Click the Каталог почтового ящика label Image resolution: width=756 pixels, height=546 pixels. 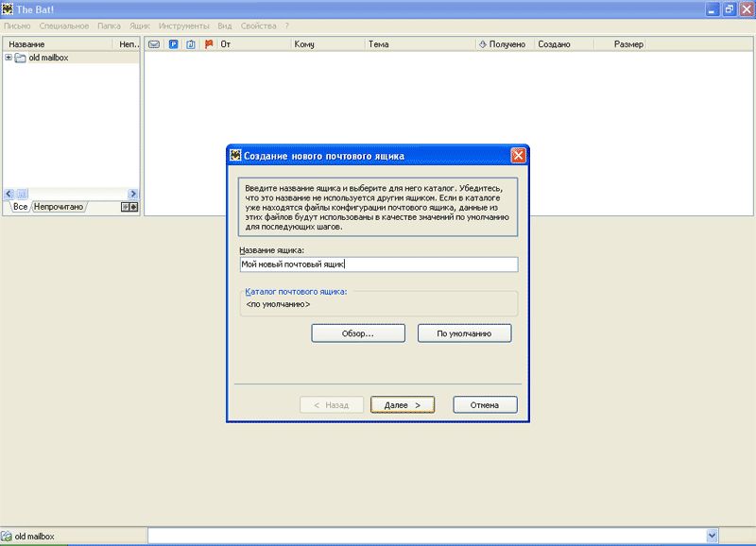point(296,292)
